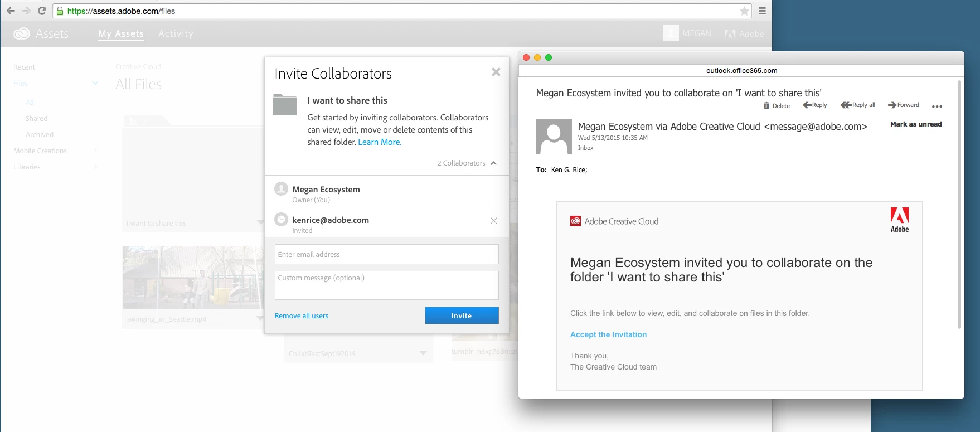The height and width of the screenshot is (432, 980).
Task: Click Accept the Invitation link
Action: point(608,334)
